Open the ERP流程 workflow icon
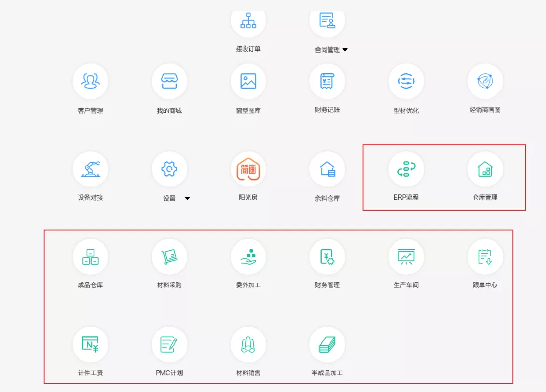This screenshot has height=392, width=546. click(x=406, y=169)
